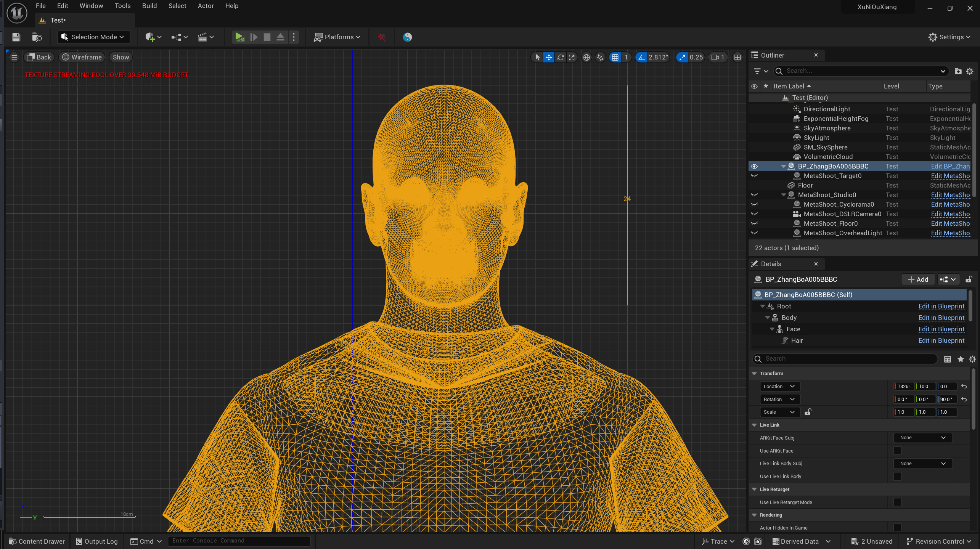
Task: Select the translate gizmo tool
Action: pos(548,57)
